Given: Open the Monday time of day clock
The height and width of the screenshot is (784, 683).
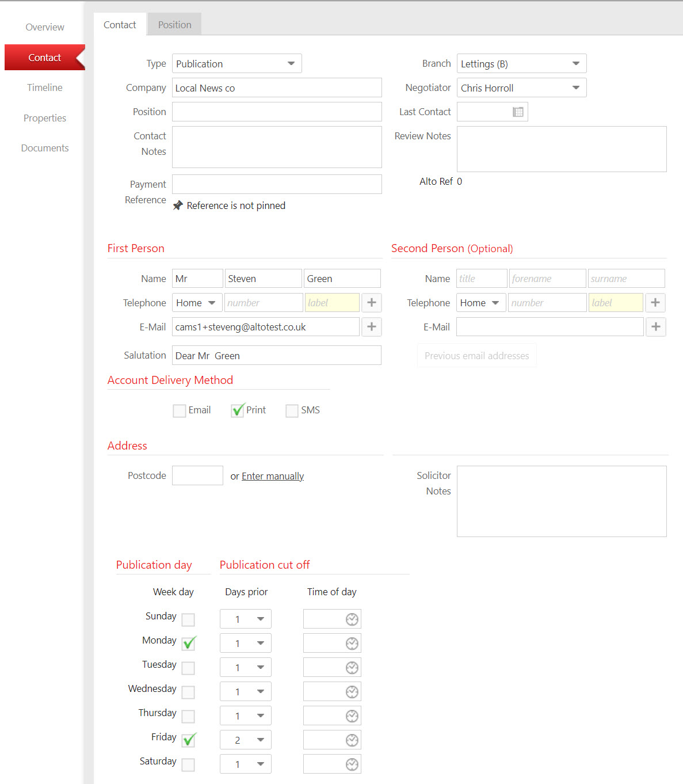Looking at the screenshot, I should (x=352, y=644).
